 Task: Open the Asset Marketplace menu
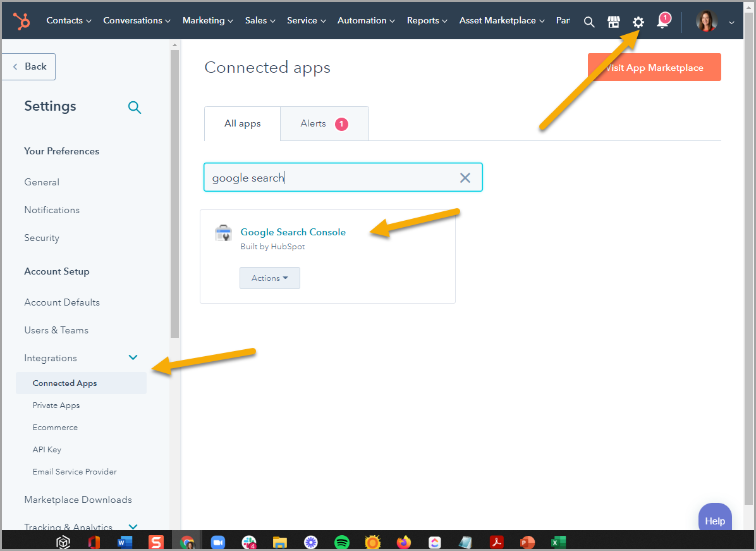(502, 21)
